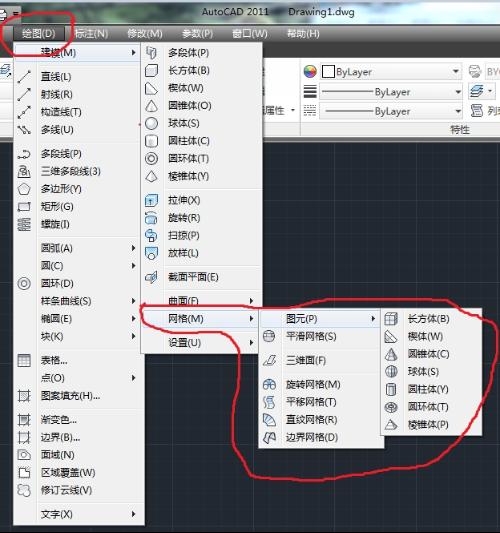The height and width of the screenshot is (533, 500).
Task: Select the 多边形(Y) polygon icon
Action: pos(24,189)
